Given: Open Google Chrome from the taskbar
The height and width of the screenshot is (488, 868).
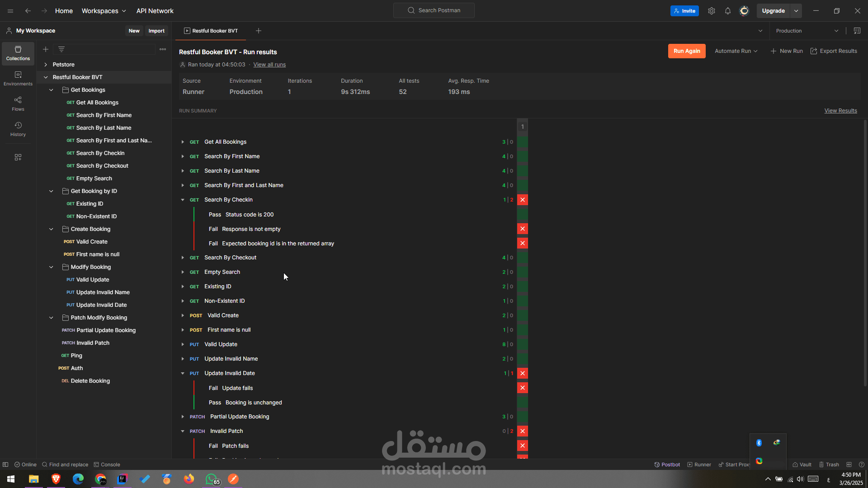Looking at the screenshot, I should 100,479.
